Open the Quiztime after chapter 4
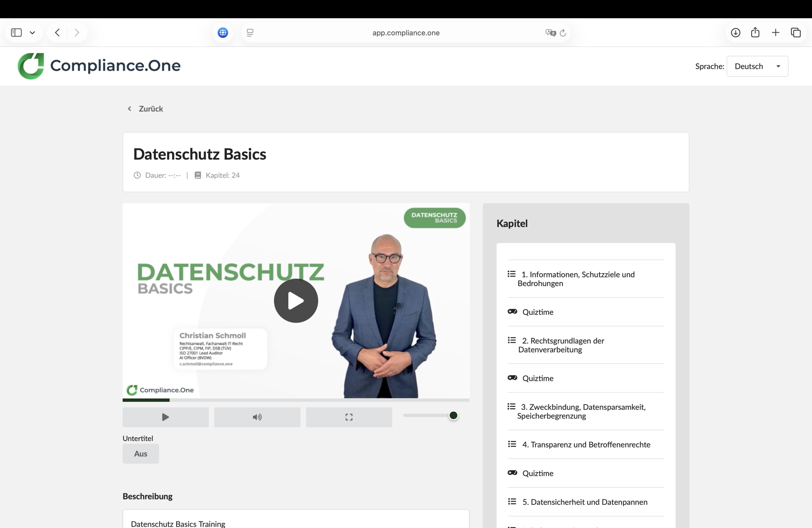This screenshot has height=528, width=812. click(586, 473)
